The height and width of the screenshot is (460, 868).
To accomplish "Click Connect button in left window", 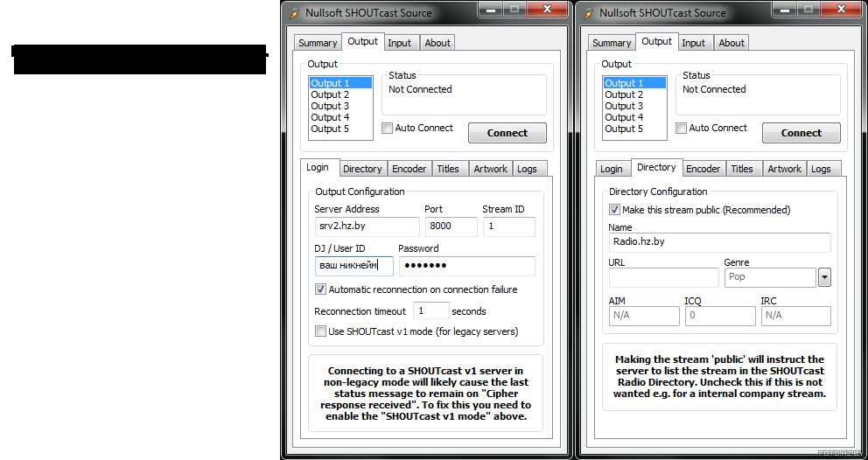I will [507, 133].
